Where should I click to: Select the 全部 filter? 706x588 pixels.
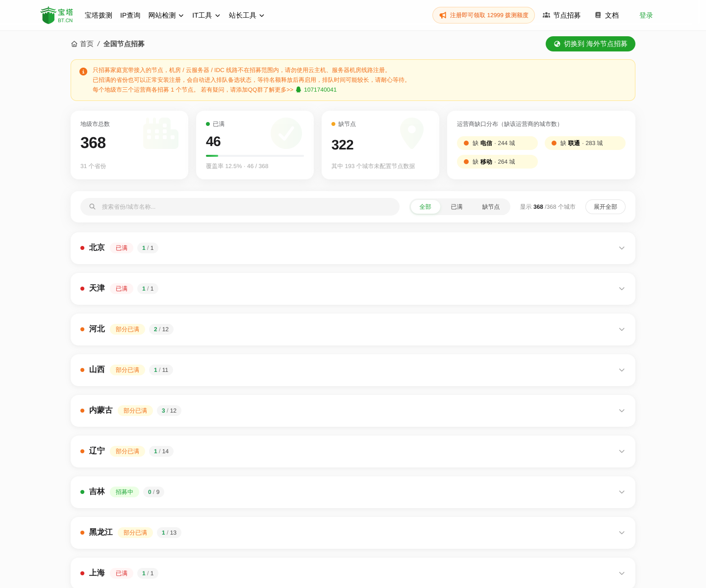coord(425,207)
